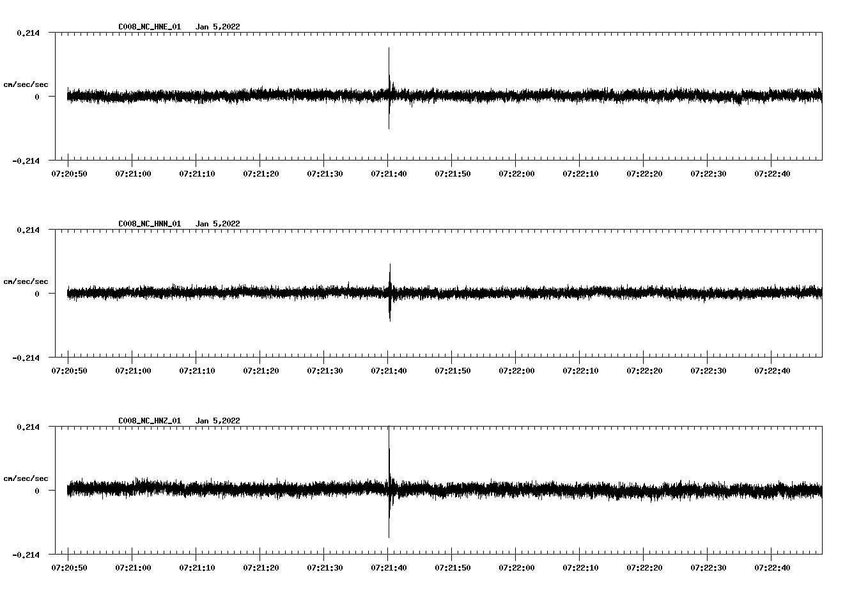The height and width of the screenshot is (591, 868).
Task: Click the 07:22:40 time label under HNE plot
Action: click(x=772, y=174)
